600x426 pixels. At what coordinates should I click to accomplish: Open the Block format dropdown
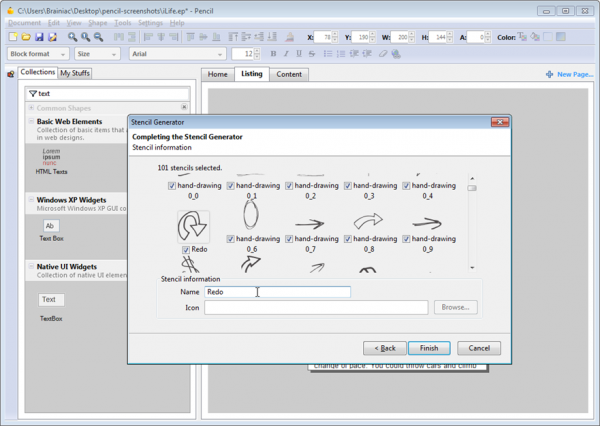pyautogui.click(x=38, y=54)
